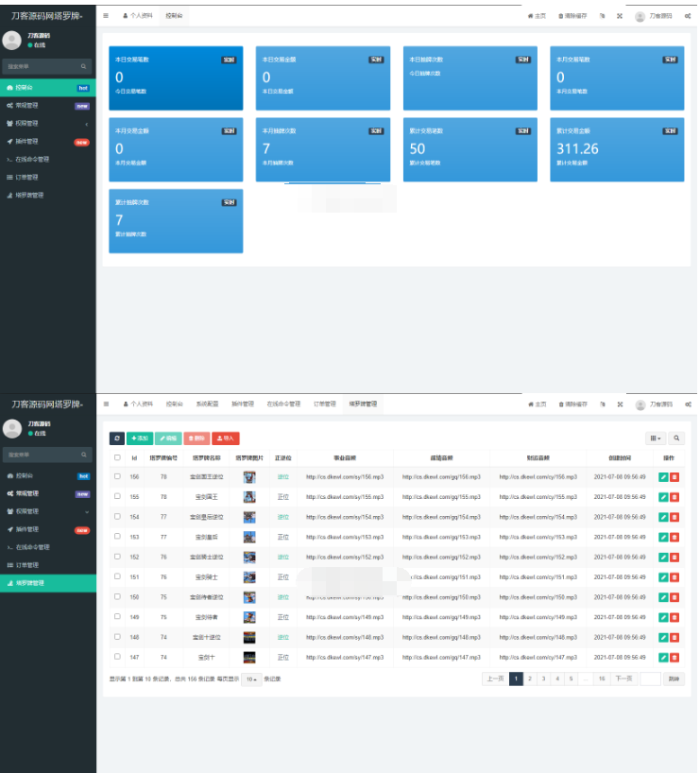Click the hamburger menu icon in the upper panel
The image size is (700, 773).
(106, 16)
